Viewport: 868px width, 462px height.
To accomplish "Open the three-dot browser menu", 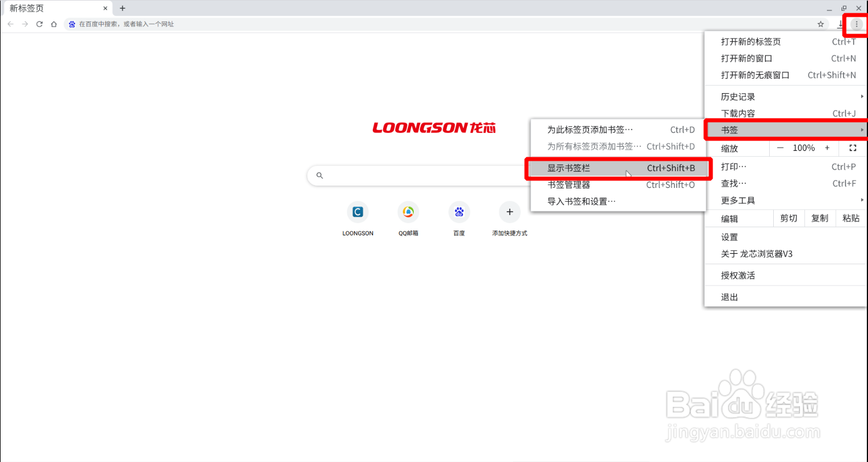I will point(856,24).
